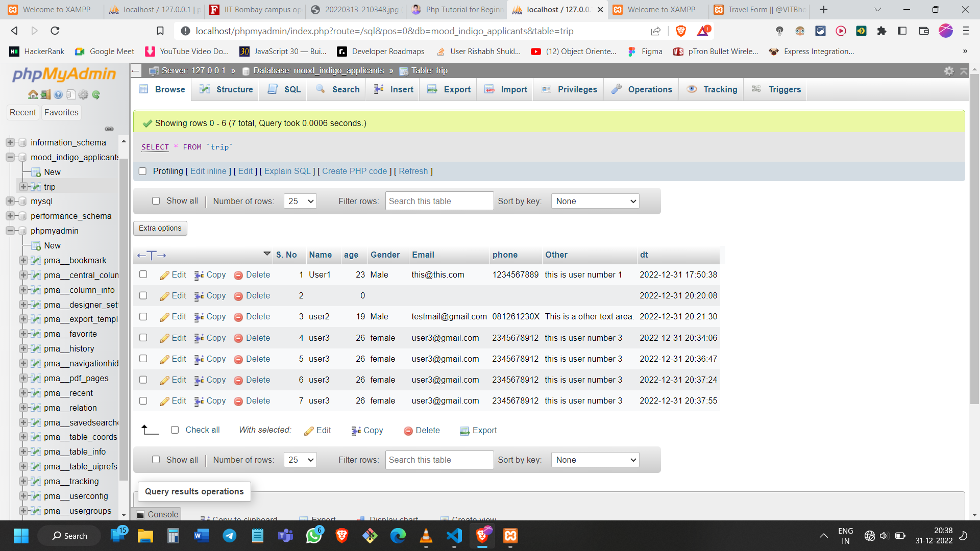Select the row checkbox for S. No 2

pyautogui.click(x=143, y=295)
